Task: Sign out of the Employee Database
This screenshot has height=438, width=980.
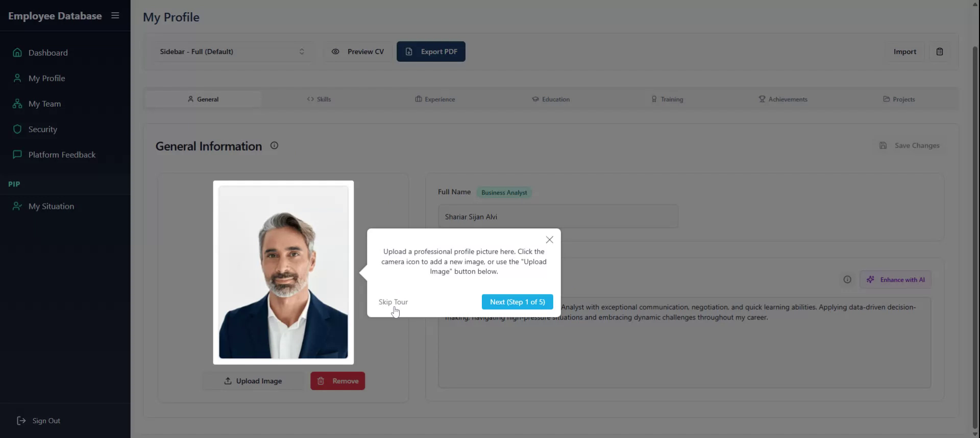Action: tap(39, 421)
